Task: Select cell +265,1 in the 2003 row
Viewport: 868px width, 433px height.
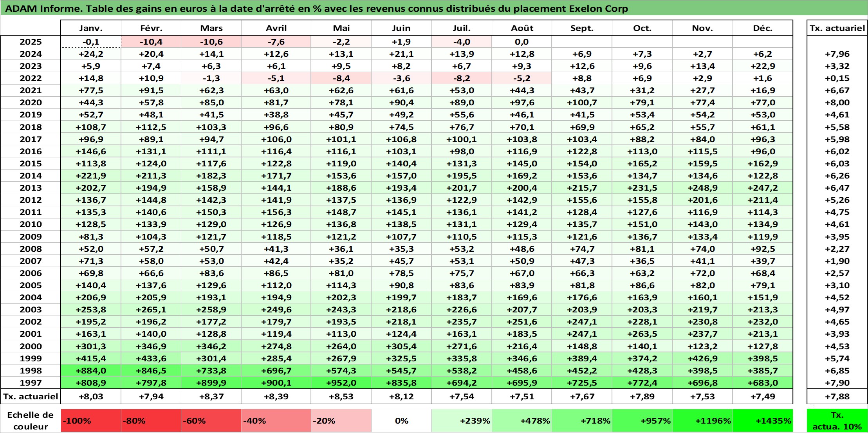Action: pyautogui.click(x=151, y=309)
